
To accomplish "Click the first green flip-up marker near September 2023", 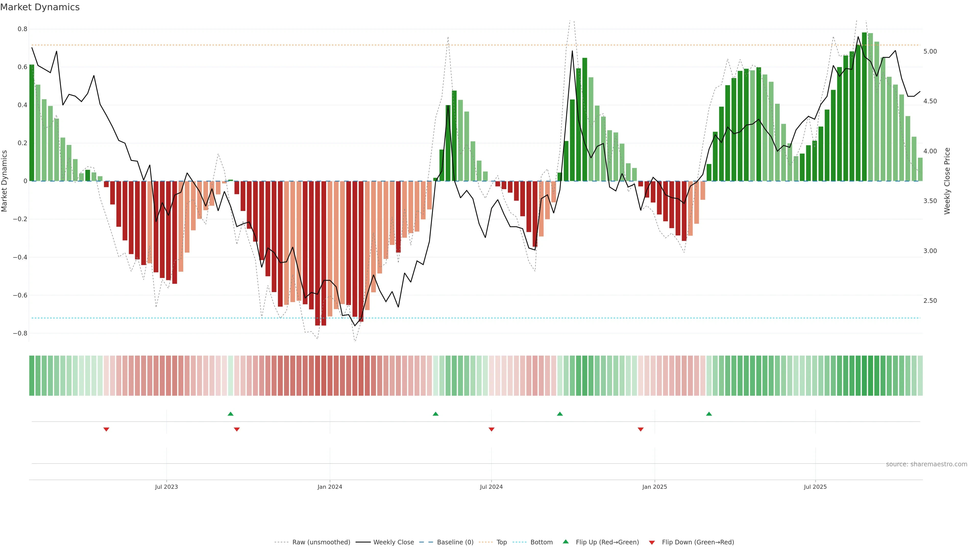I will [x=230, y=414].
